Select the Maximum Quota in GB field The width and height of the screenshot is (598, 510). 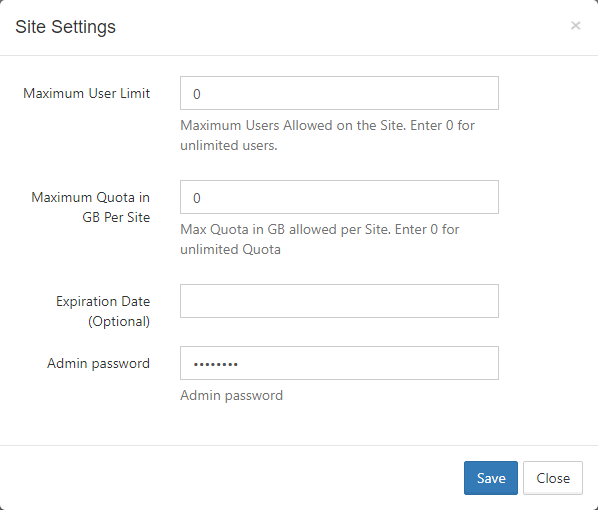coord(339,197)
